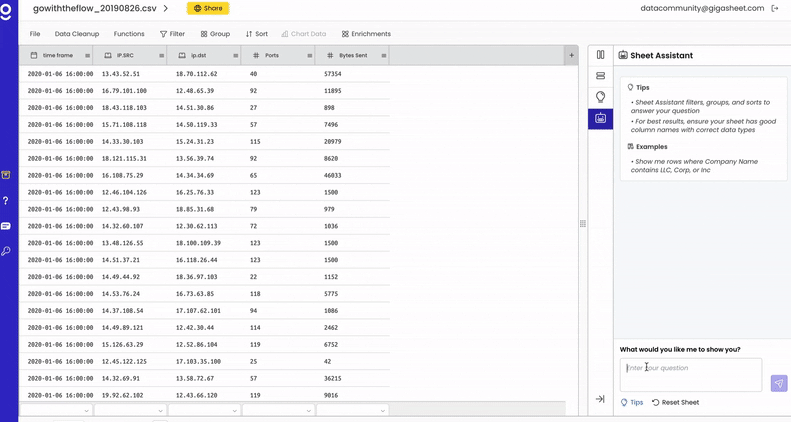
Task: Select the Bytes Sent value 36215
Action: 332,378
